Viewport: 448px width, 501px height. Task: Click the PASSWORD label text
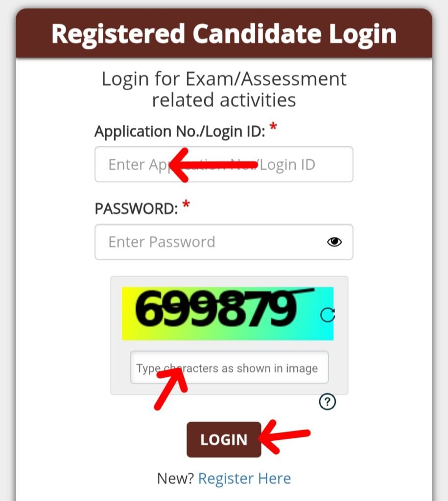click(x=136, y=209)
